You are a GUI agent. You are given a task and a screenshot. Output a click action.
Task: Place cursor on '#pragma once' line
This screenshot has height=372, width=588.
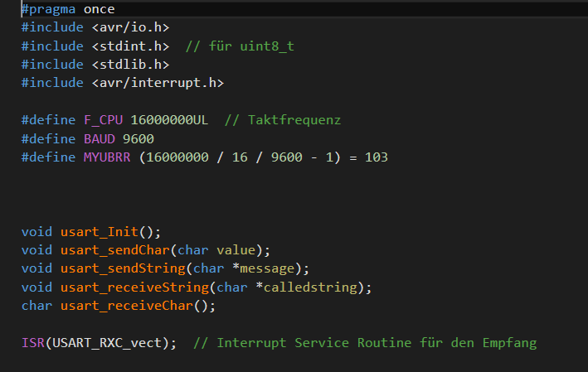tap(68, 9)
